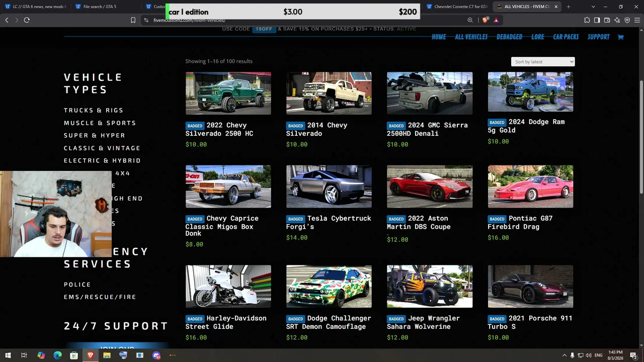Open DEBADGED in the site menu
The height and width of the screenshot is (362, 644).
click(x=509, y=37)
